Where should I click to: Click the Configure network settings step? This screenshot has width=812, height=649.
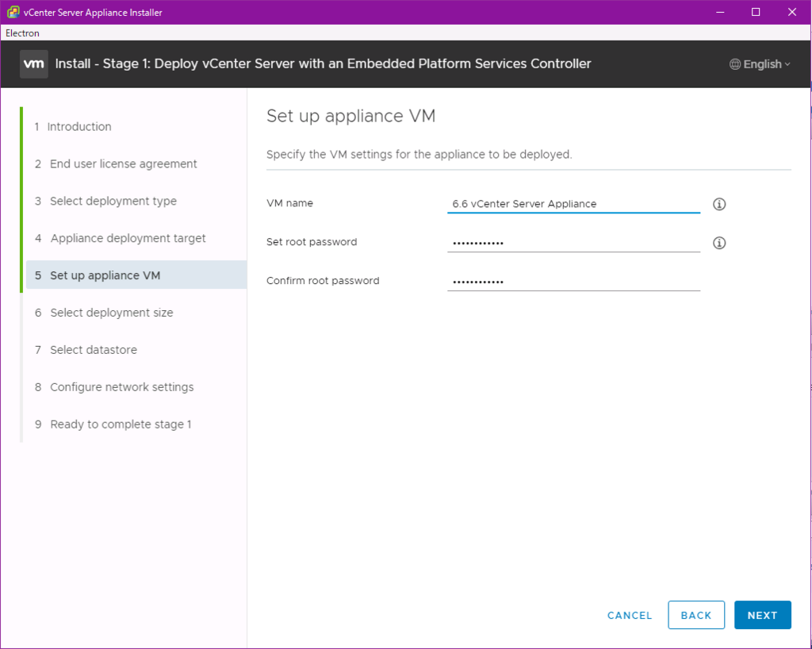(x=114, y=387)
